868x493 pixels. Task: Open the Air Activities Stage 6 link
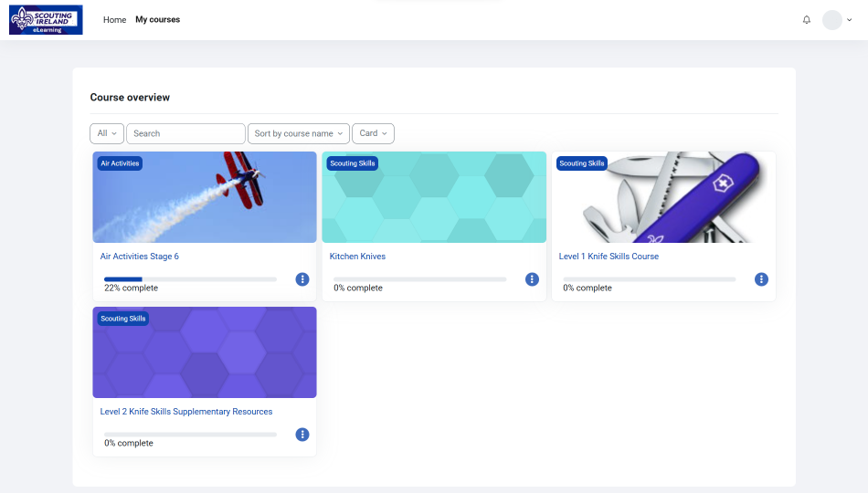pos(140,257)
